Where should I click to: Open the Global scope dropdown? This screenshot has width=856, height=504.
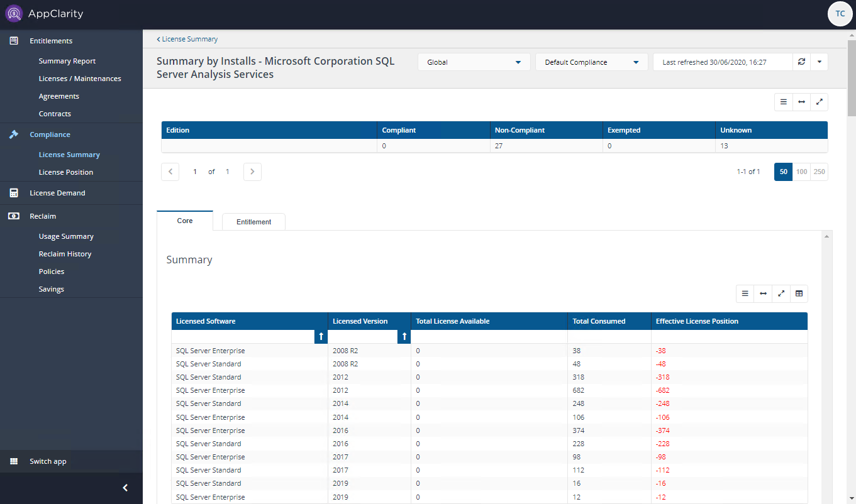(474, 62)
